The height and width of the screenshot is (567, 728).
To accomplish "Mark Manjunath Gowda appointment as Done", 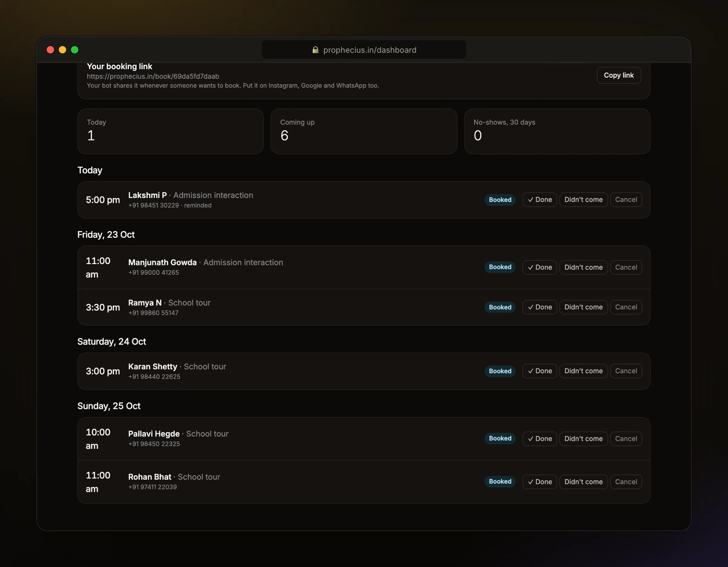I will click(x=540, y=267).
